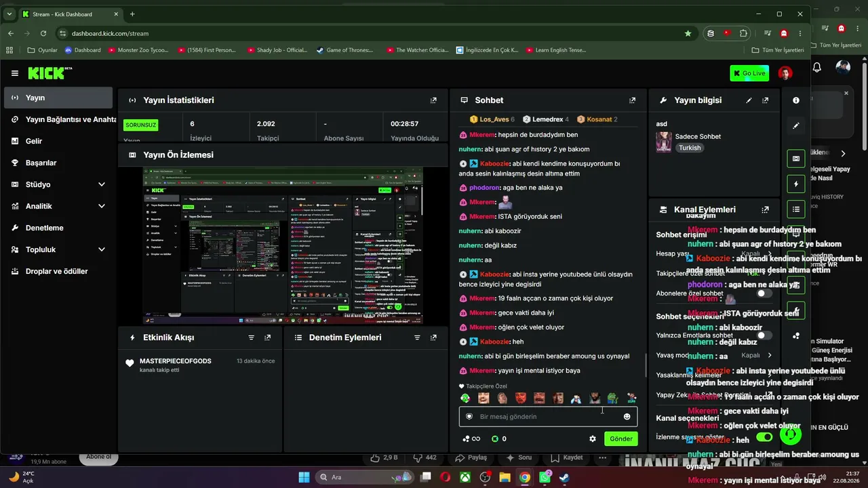
Task: Click the Kosanat top chatter
Action: coord(597,119)
